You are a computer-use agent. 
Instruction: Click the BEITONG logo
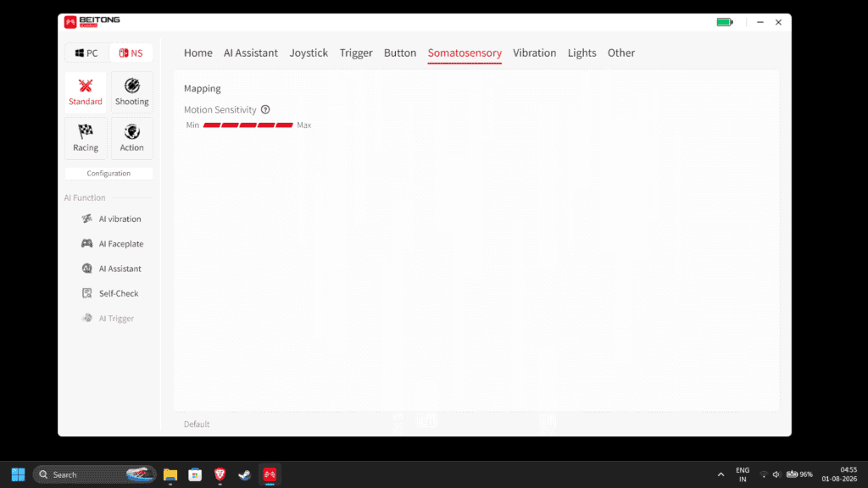coord(92,21)
